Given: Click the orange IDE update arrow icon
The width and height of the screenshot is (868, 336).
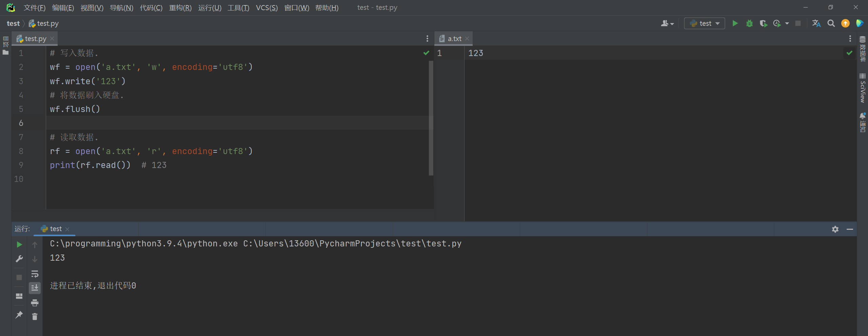Looking at the screenshot, I should (845, 23).
